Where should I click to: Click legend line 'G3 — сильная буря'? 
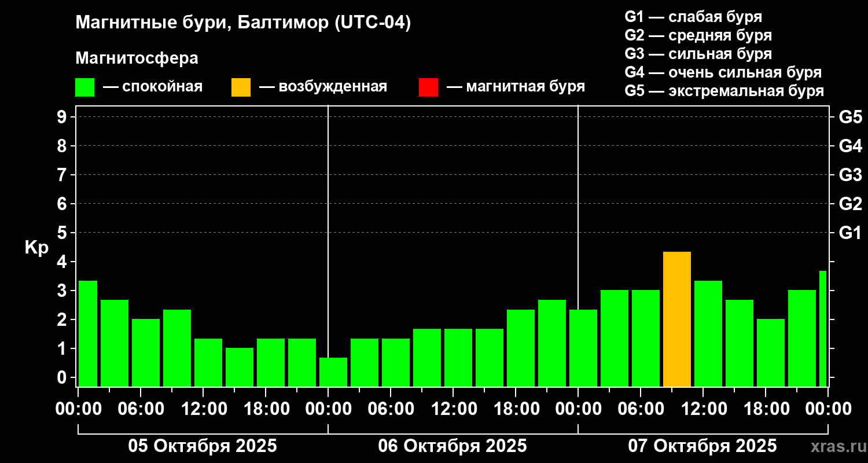click(x=698, y=54)
